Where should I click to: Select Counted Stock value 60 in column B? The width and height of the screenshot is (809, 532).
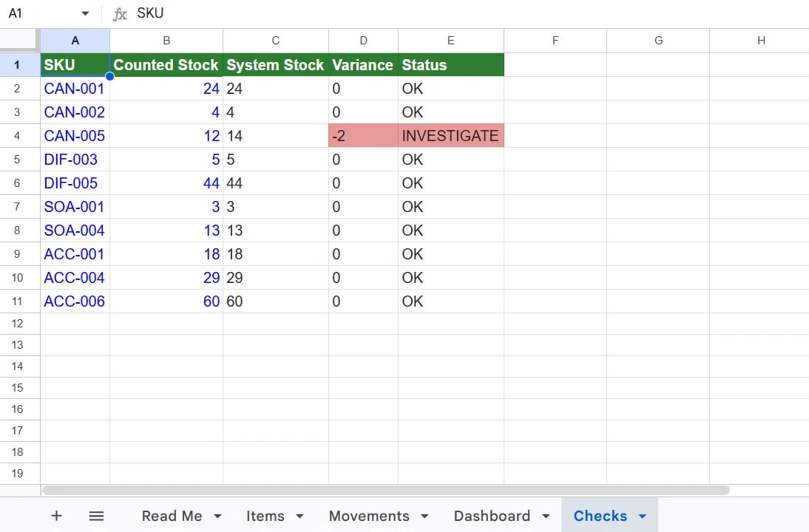point(166,301)
